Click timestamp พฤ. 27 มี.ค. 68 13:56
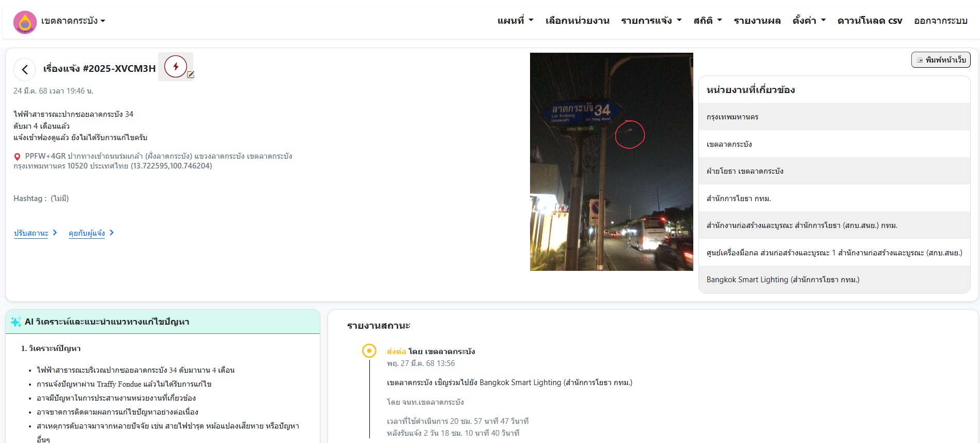The image size is (980, 443). (421, 363)
